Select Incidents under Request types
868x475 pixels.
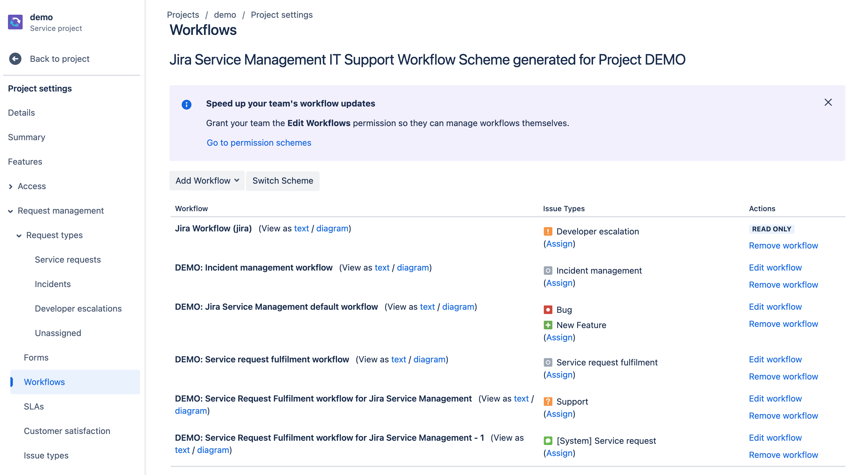coord(53,284)
